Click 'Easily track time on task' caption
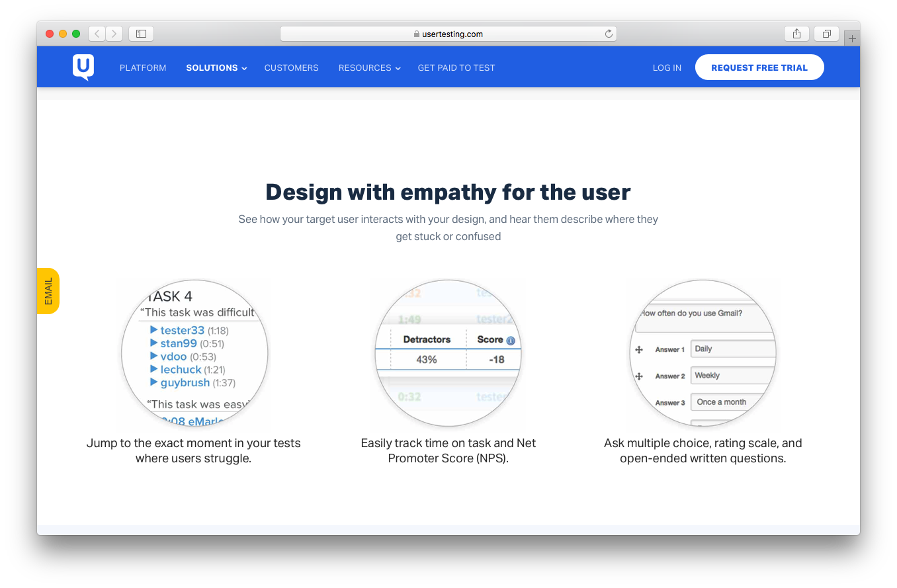897x588 pixels. [x=448, y=450]
